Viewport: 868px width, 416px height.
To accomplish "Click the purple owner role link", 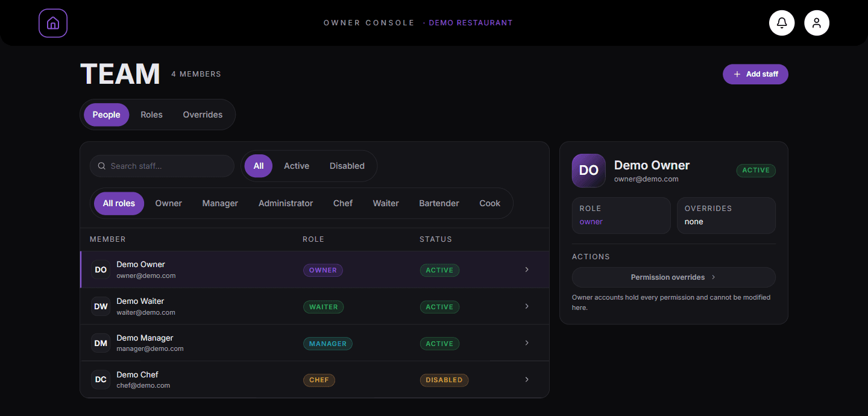I will point(591,222).
